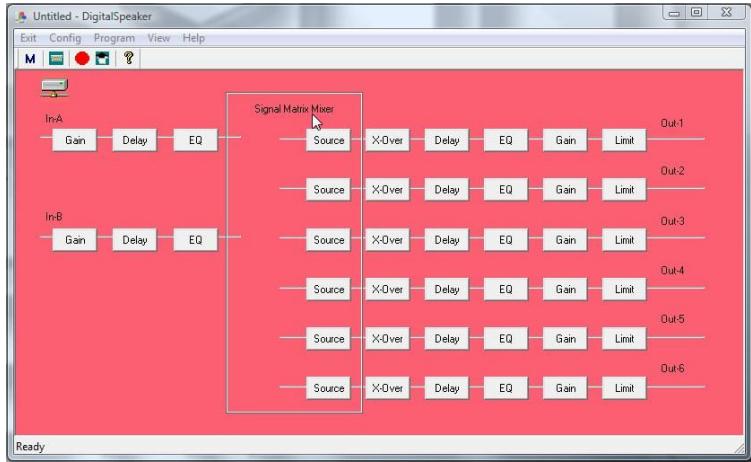751x462 pixels.
Task: Open the View menu
Action: (x=159, y=38)
